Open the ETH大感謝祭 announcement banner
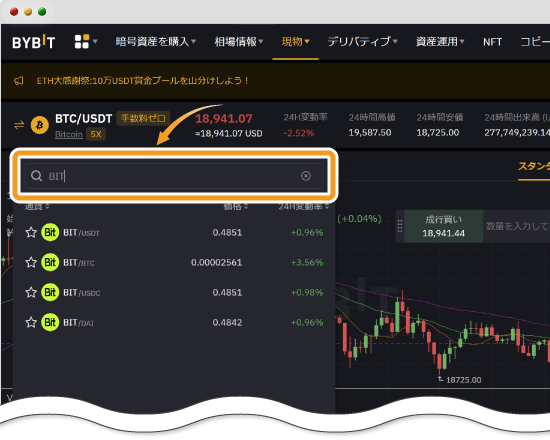The height and width of the screenshot is (440, 550). pos(143,81)
